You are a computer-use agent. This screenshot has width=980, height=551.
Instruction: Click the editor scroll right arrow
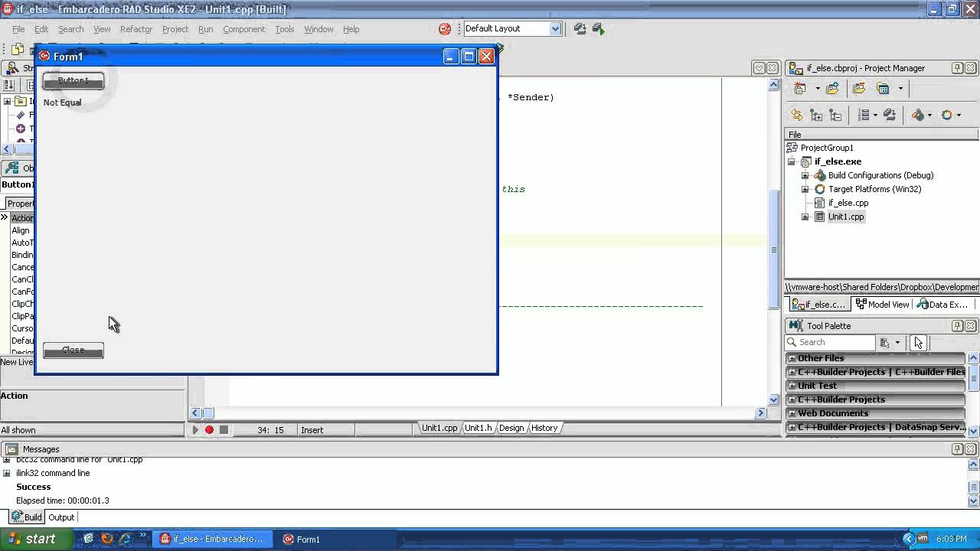tap(761, 413)
